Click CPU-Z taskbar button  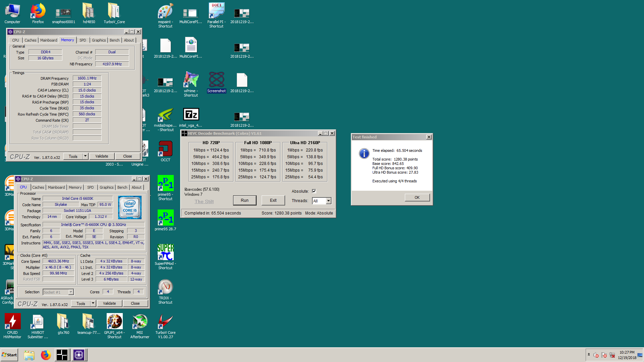pyautogui.click(x=79, y=355)
